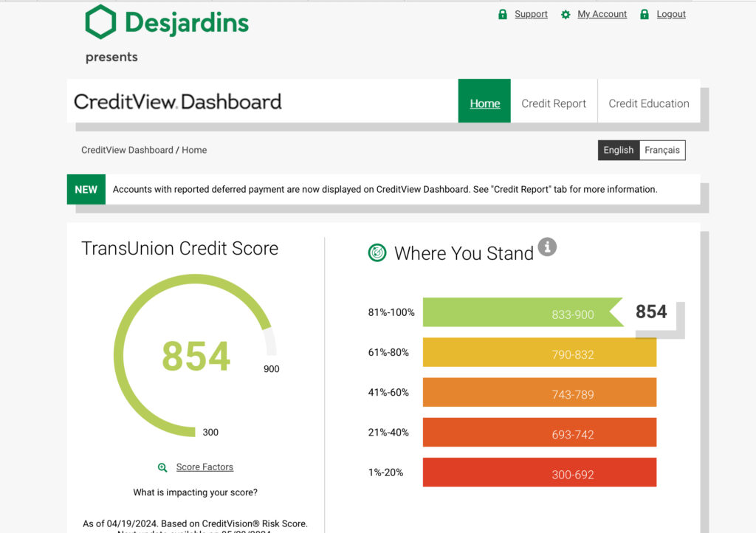Click the green 833-900 score range bar

point(517,313)
